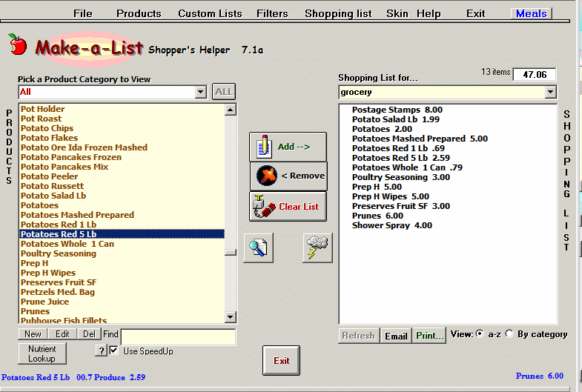Screen dimensions: 582x392
Task: Select the By category view option
Action: 509,333
